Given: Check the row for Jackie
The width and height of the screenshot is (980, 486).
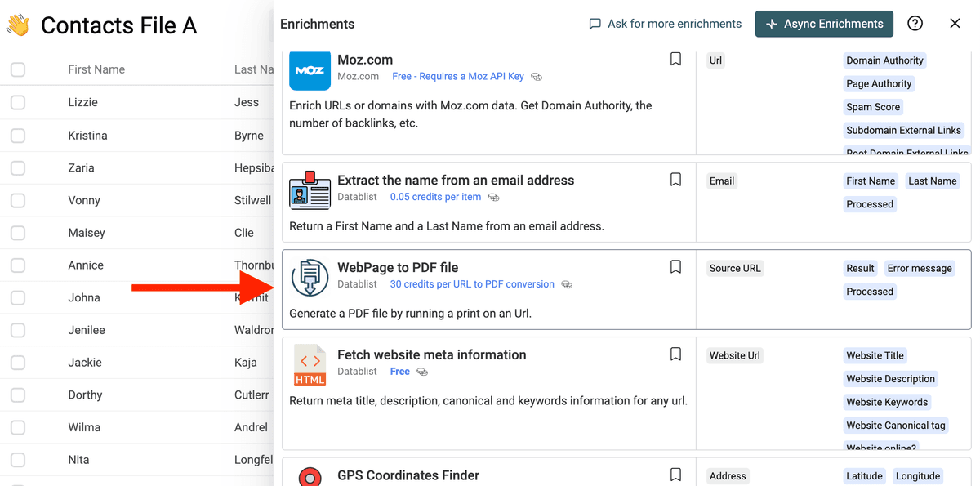Looking at the screenshot, I should tap(18, 363).
